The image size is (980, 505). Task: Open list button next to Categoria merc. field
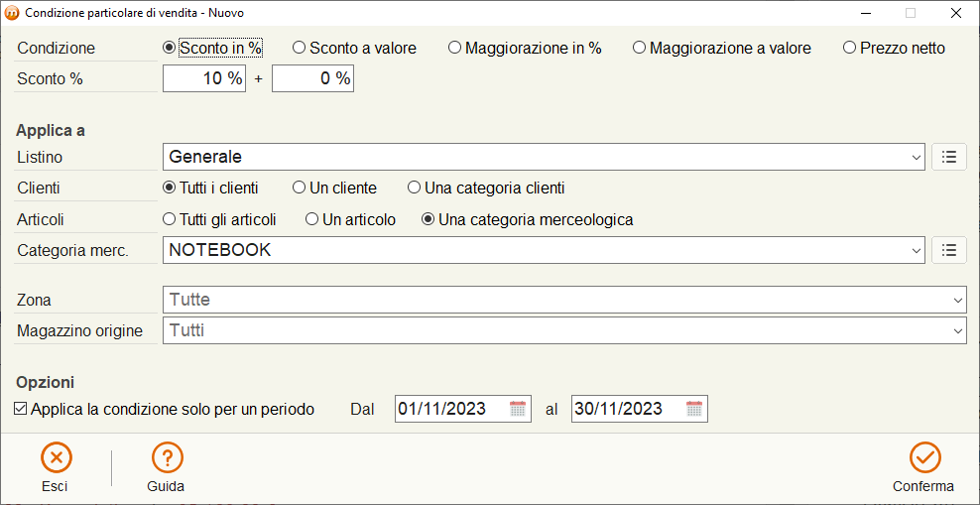pyautogui.click(x=948, y=250)
